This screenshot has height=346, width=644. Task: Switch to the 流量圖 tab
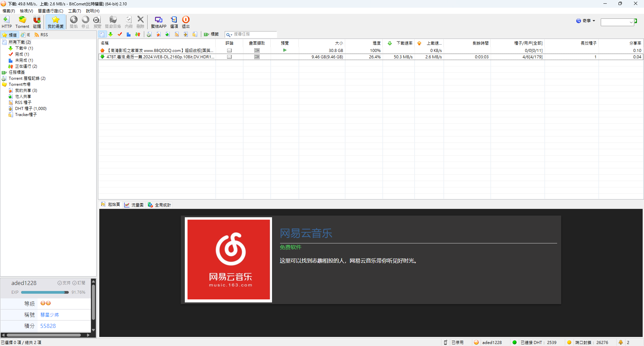(134, 205)
